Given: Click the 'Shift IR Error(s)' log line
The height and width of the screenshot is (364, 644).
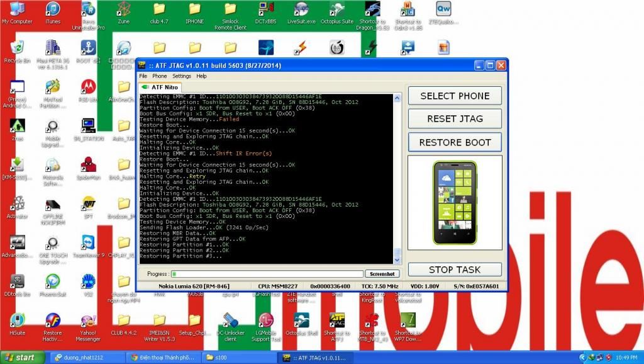Looking at the screenshot, I should [206, 154].
